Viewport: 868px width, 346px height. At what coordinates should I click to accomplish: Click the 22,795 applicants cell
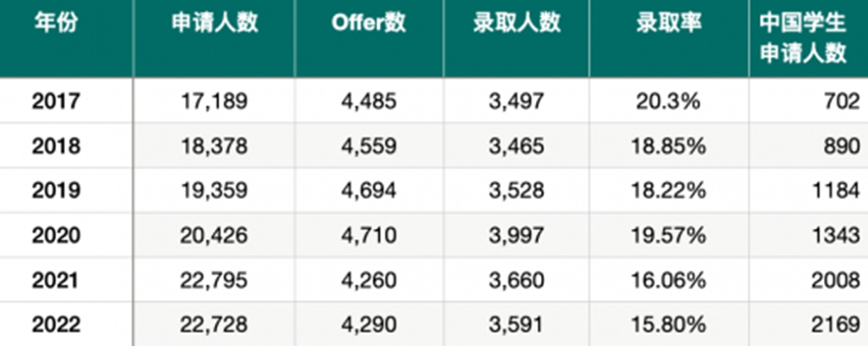(x=214, y=282)
